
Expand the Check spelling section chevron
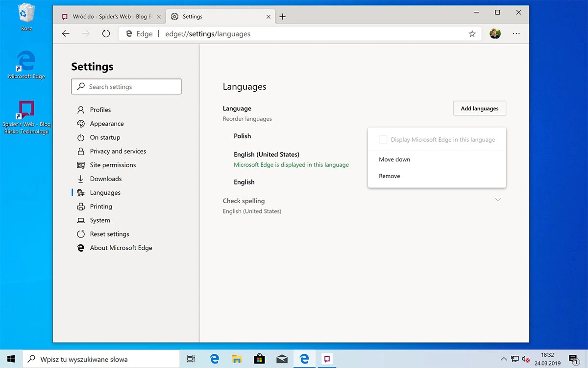coord(498,200)
